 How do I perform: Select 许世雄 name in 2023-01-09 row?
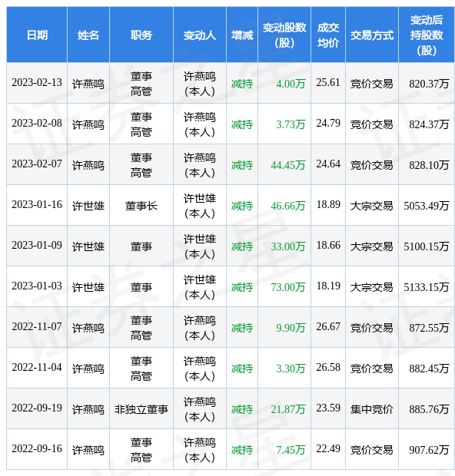coord(88,246)
